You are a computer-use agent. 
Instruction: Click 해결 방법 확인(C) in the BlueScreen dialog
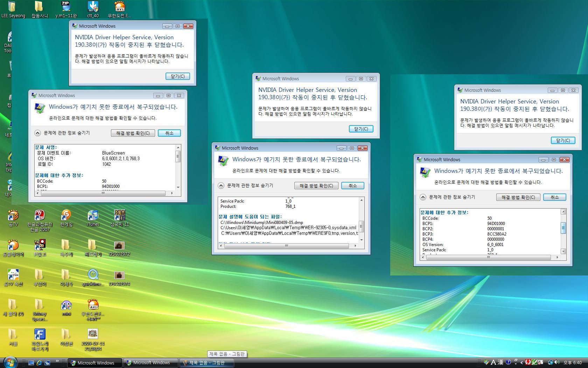pos(133,133)
